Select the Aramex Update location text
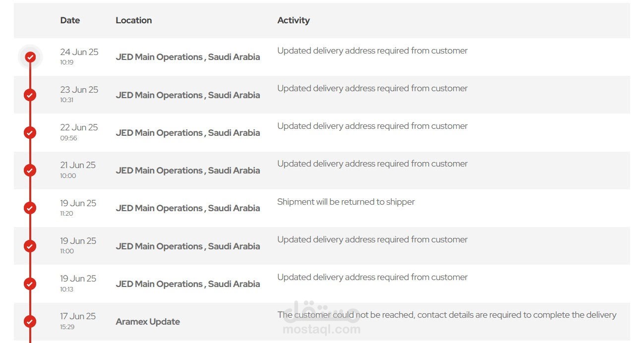The height and width of the screenshot is (343, 644). pos(148,322)
